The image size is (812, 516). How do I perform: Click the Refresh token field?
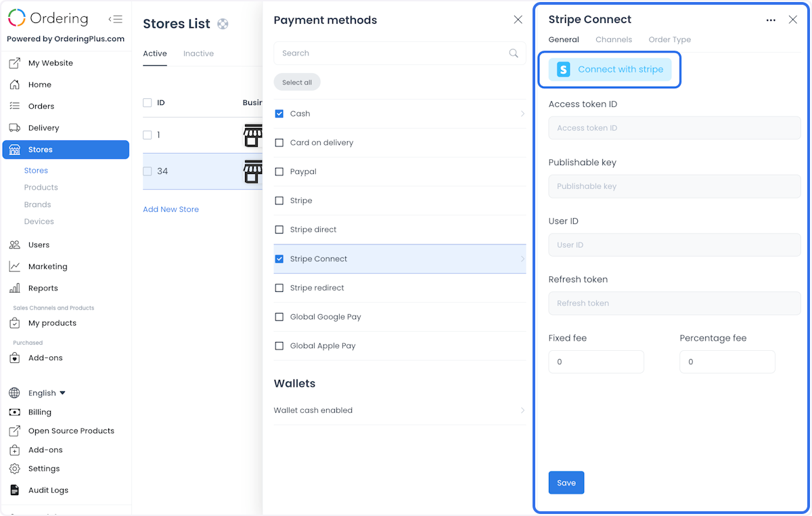click(x=675, y=303)
